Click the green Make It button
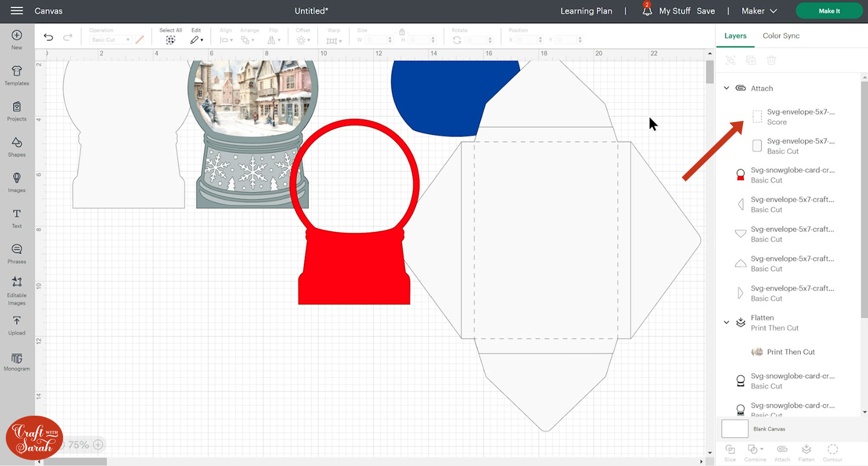Image resolution: width=868 pixels, height=466 pixels. click(829, 11)
